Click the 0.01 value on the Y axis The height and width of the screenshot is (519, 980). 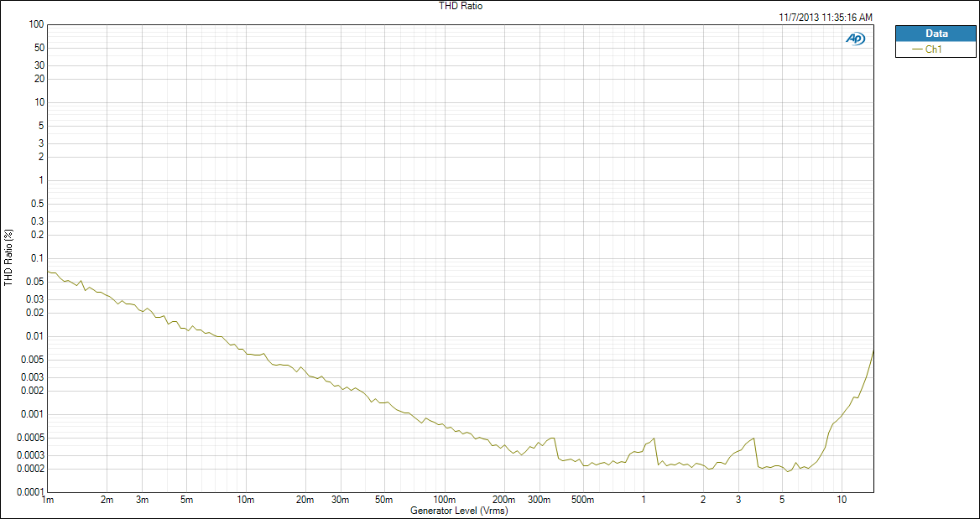tap(35, 336)
